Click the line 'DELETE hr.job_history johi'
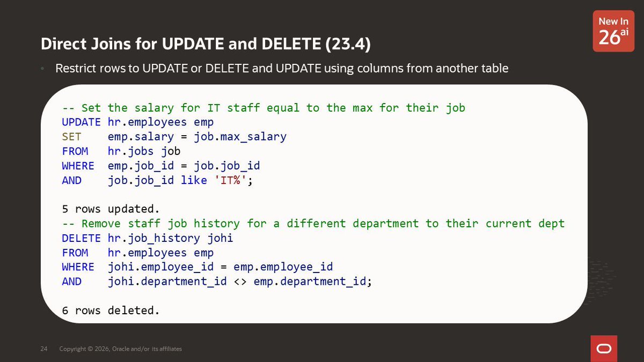The image size is (644, 362). (148, 238)
